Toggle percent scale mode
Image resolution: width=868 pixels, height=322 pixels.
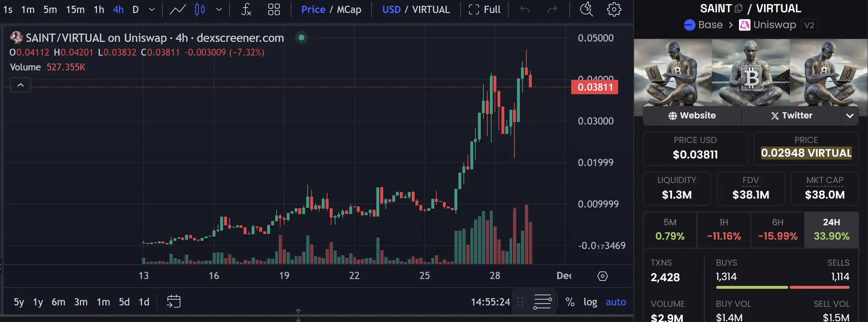coord(570,302)
